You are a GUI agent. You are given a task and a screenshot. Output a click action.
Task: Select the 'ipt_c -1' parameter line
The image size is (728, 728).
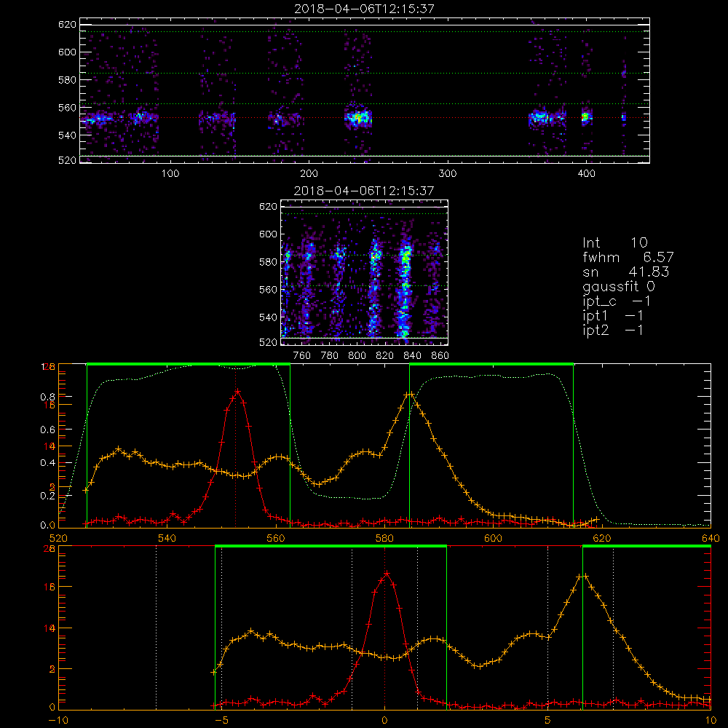point(616,301)
